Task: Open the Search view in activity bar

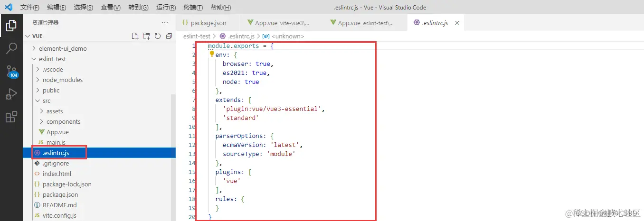Action: pyautogui.click(x=11, y=48)
